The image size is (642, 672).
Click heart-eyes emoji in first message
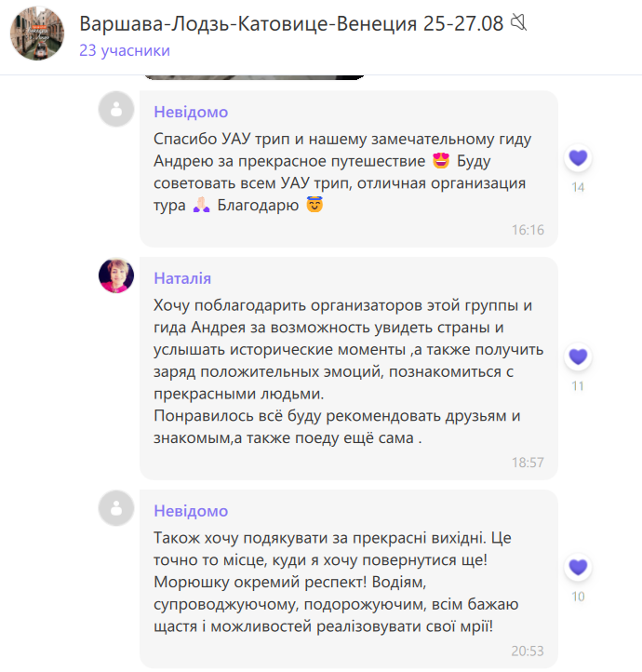click(441, 161)
